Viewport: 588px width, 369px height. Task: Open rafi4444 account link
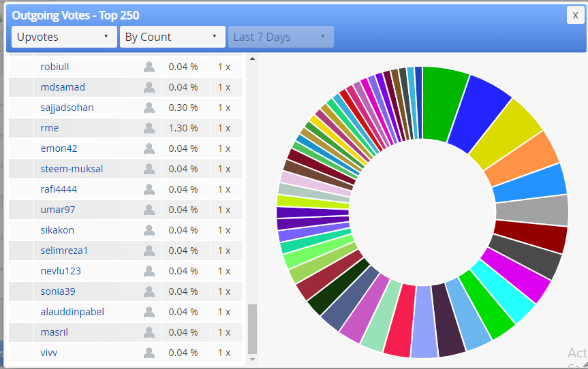[x=59, y=189]
